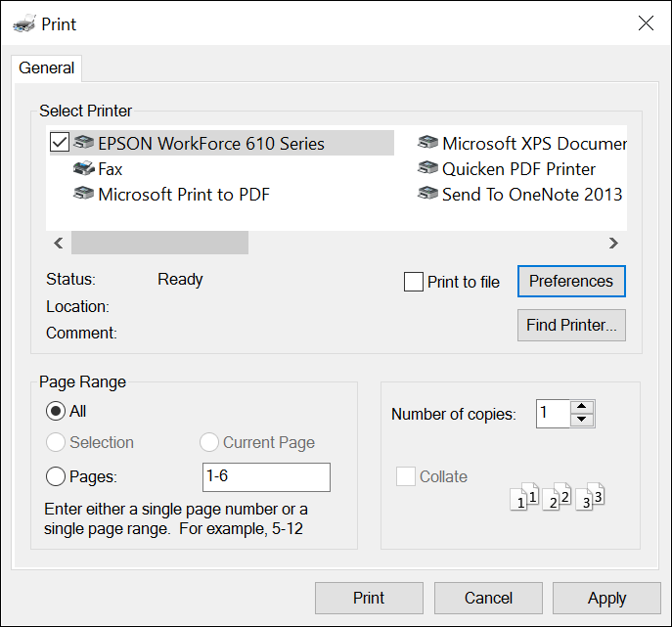Increase the number of copies
The image size is (672, 627).
coord(582,407)
